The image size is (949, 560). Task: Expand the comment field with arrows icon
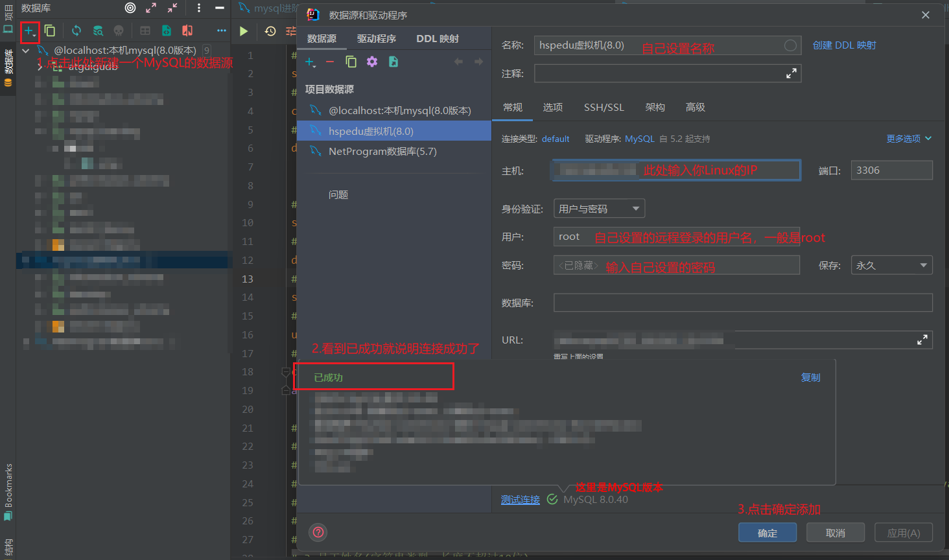tap(791, 74)
